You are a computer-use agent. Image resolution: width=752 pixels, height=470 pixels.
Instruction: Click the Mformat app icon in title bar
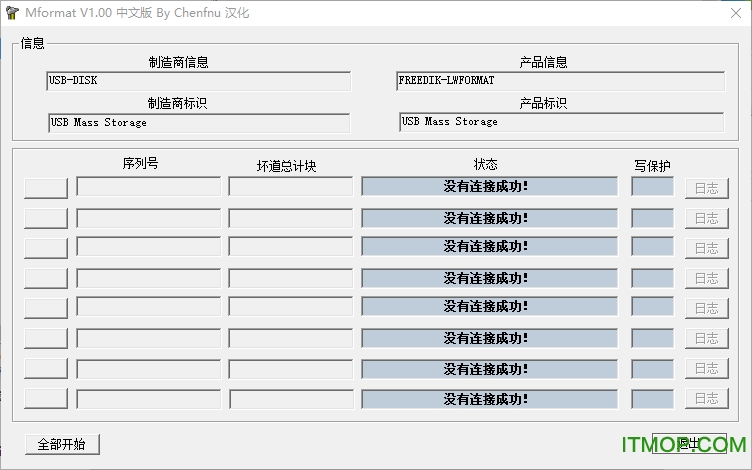click(x=12, y=13)
